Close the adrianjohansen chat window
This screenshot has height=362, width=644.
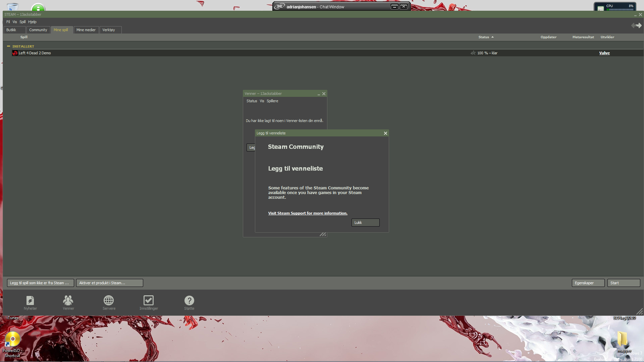(x=404, y=7)
